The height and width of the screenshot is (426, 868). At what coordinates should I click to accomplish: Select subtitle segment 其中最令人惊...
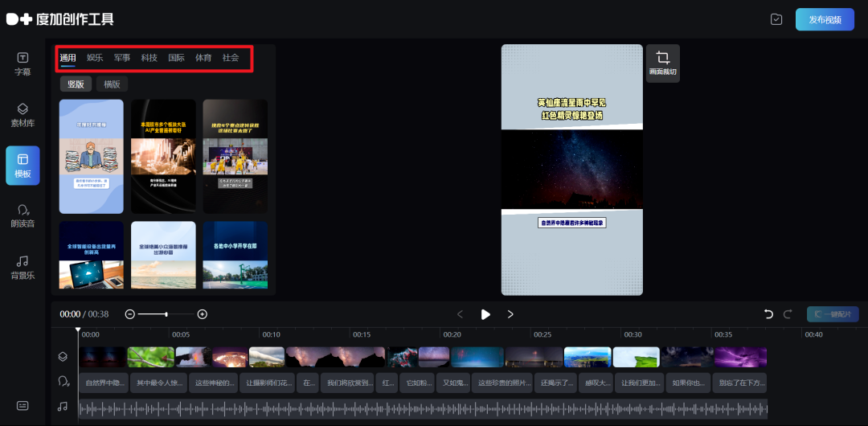tap(158, 383)
